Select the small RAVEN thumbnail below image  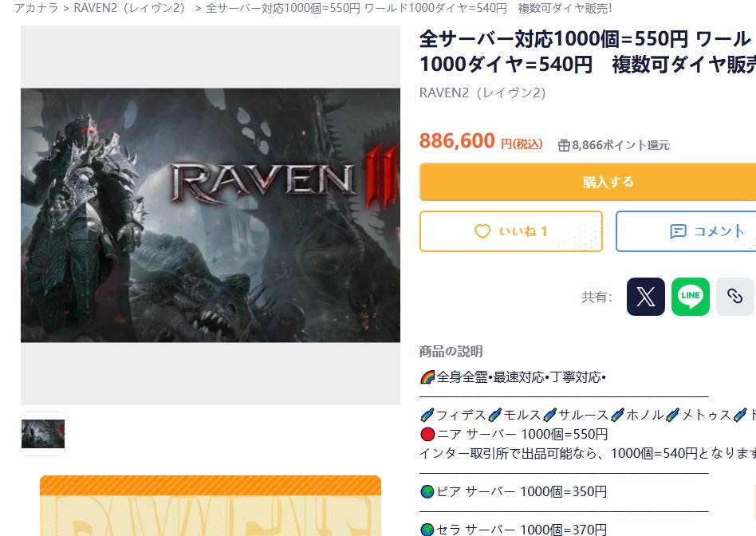43,434
